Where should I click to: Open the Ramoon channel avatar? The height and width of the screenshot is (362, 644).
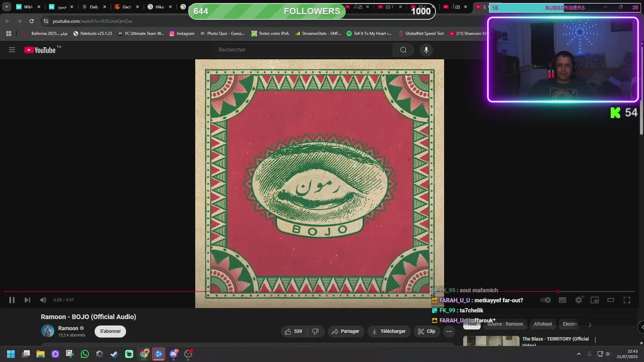(48, 331)
